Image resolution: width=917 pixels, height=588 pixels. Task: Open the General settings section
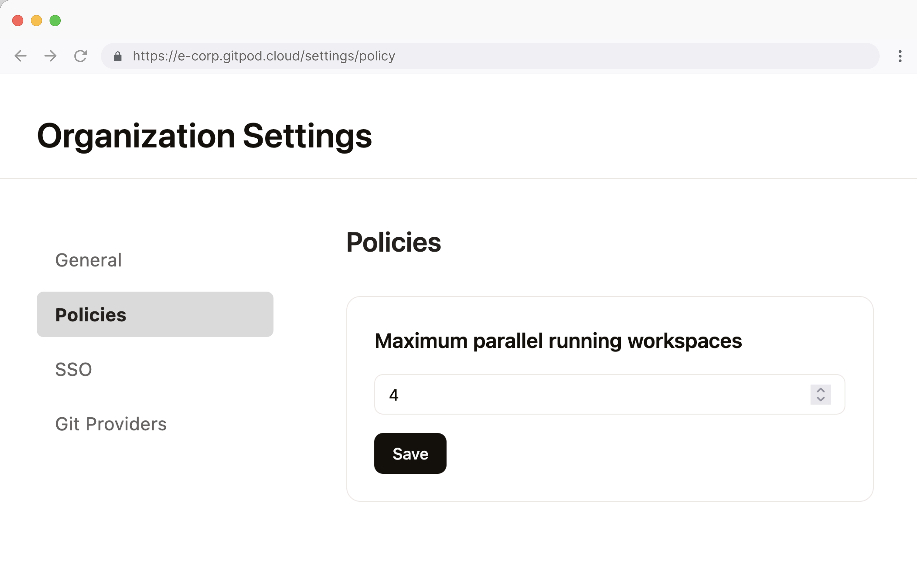pyautogui.click(x=88, y=260)
